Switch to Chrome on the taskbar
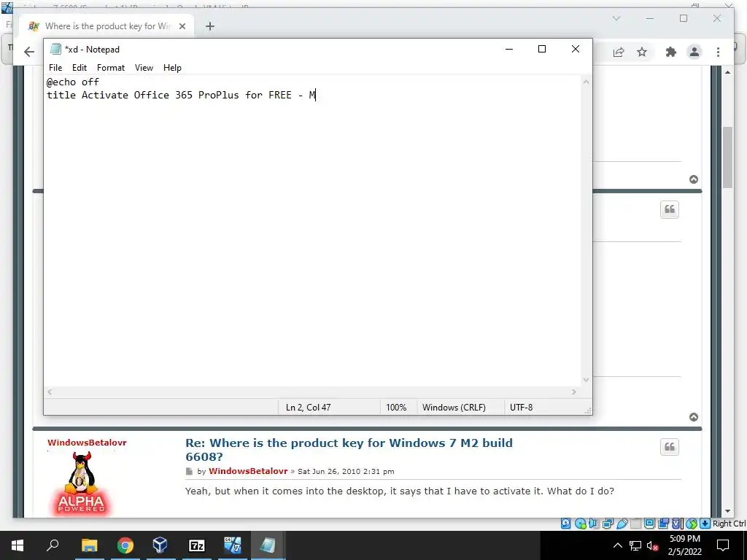The image size is (747, 560). 125,545
